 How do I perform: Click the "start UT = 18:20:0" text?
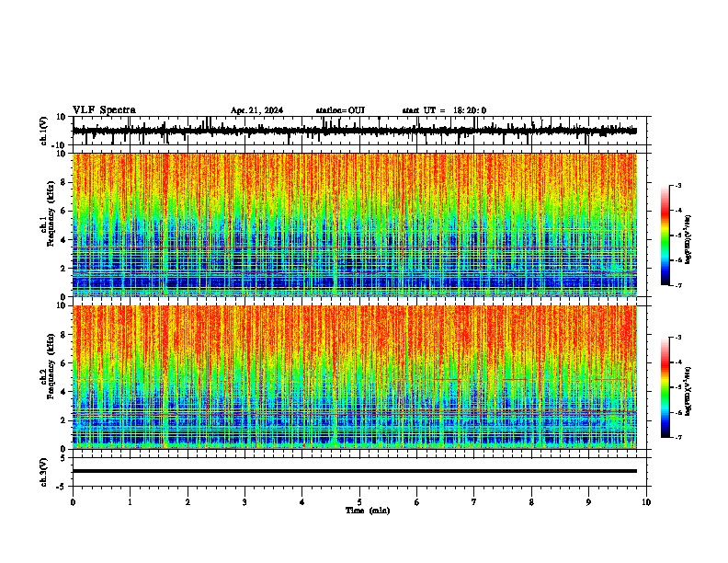pyautogui.click(x=444, y=110)
